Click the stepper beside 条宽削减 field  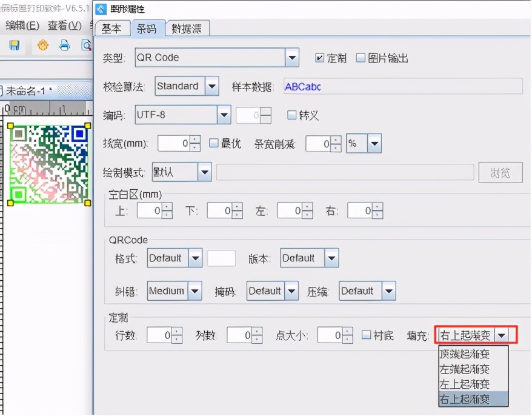(x=336, y=144)
